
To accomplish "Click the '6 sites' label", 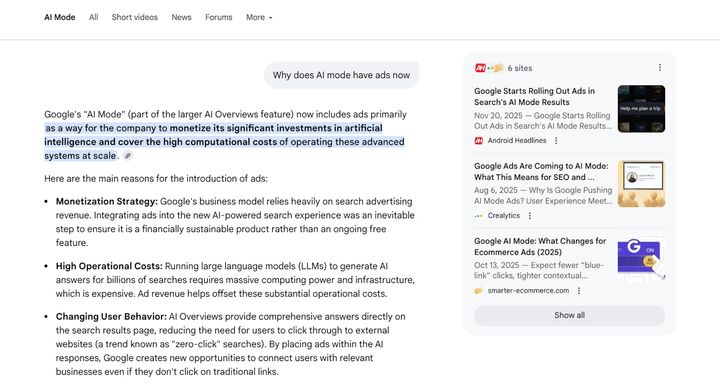I will tap(520, 68).
